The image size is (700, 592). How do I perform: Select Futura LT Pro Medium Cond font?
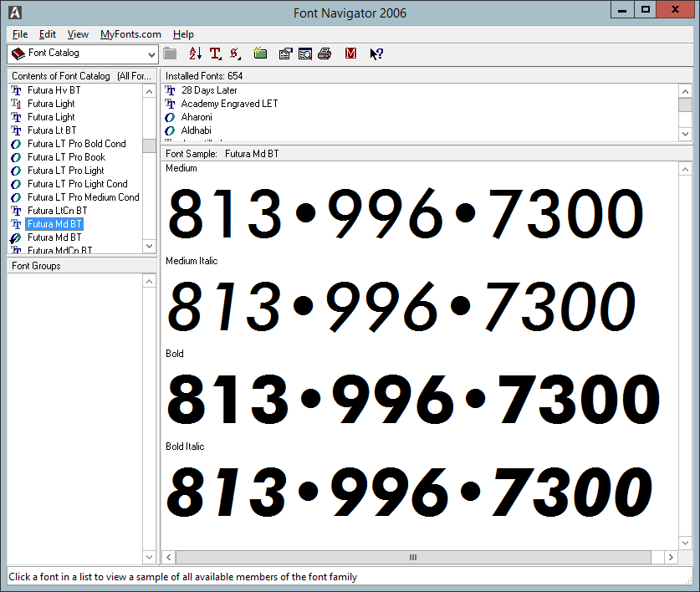[x=84, y=197]
